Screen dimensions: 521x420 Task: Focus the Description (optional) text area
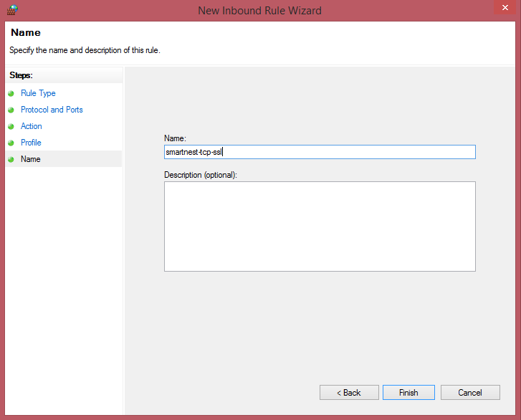tap(320, 226)
